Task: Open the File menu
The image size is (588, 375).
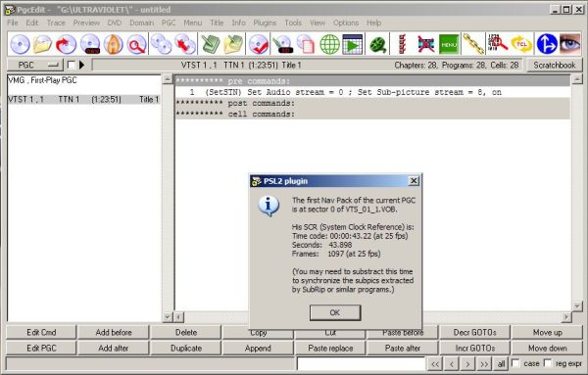Action: [13, 23]
